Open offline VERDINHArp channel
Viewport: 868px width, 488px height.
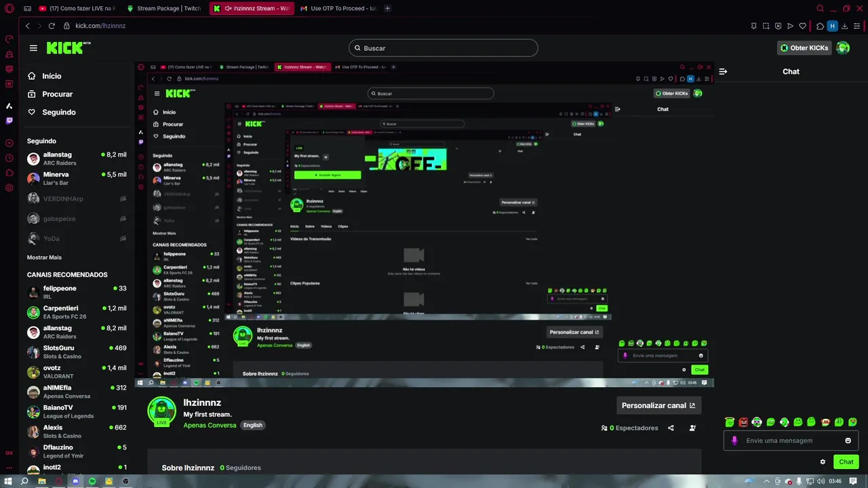pos(77,199)
